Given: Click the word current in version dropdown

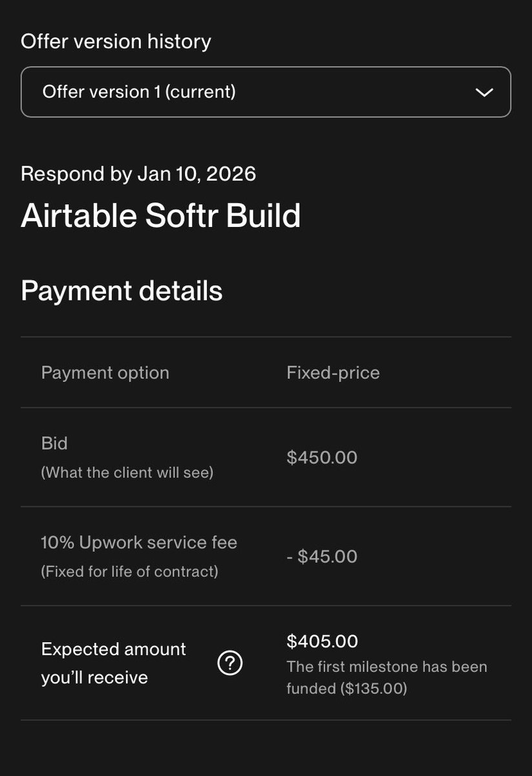Looking at the screenshot, I should coord(200,92).
